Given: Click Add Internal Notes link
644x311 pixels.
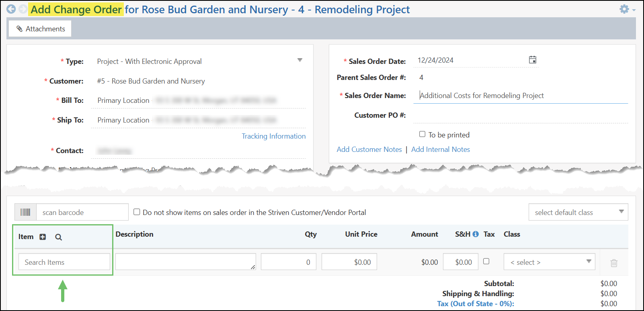Looking at the screenshot, I should [x=441, y=149].
